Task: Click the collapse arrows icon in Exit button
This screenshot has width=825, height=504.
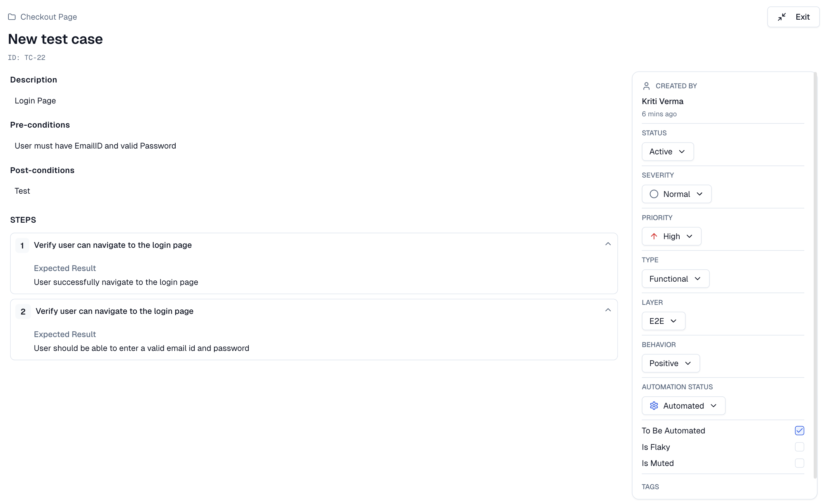Action: [x=781, y=17]
